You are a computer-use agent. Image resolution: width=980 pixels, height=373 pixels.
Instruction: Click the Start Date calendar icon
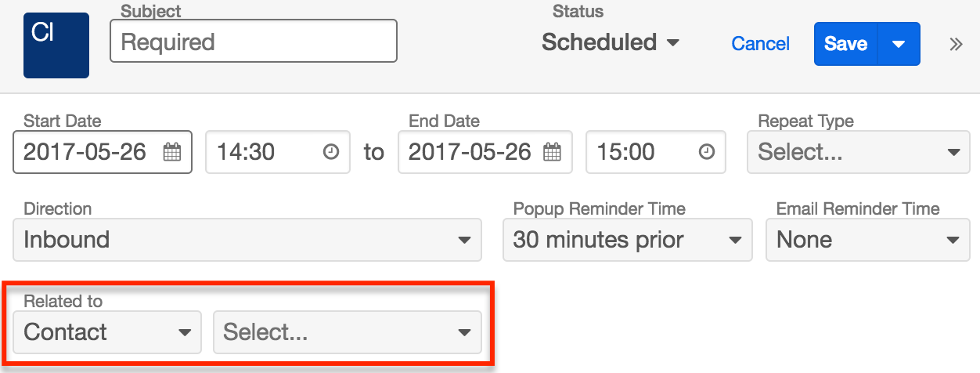[172, 152]
